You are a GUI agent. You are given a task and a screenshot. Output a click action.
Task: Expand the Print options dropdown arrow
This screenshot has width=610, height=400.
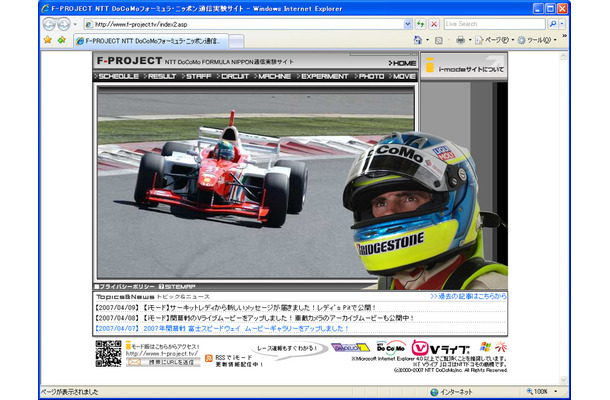[x=470, y=40]
